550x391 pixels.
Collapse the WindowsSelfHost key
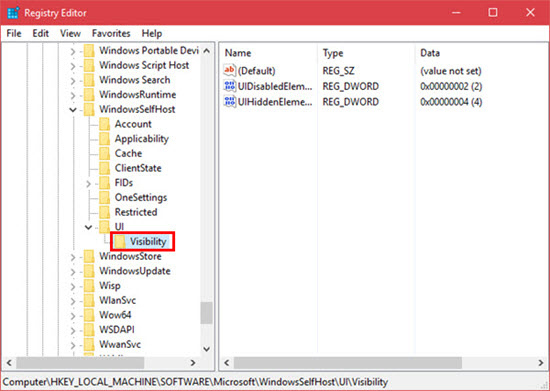click(73, 110)
